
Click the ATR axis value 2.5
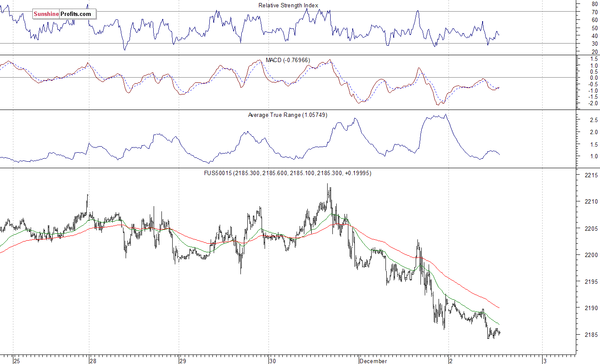(594, 120)
